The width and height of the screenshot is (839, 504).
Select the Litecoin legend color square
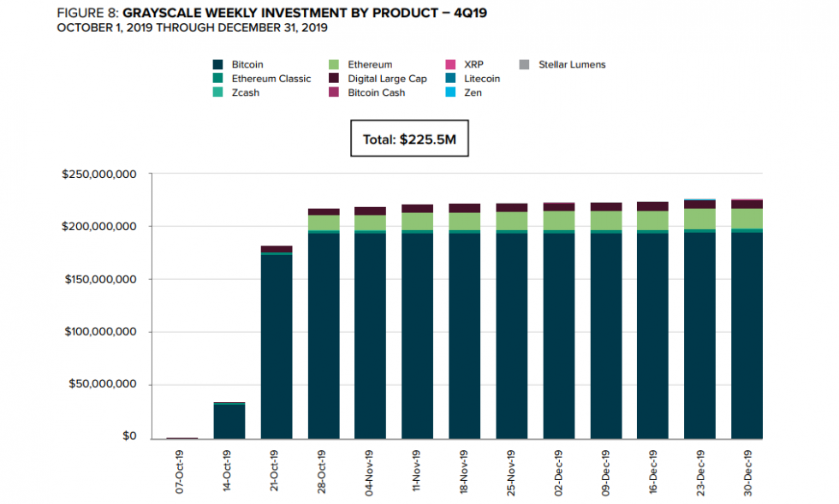click(450, 79)
